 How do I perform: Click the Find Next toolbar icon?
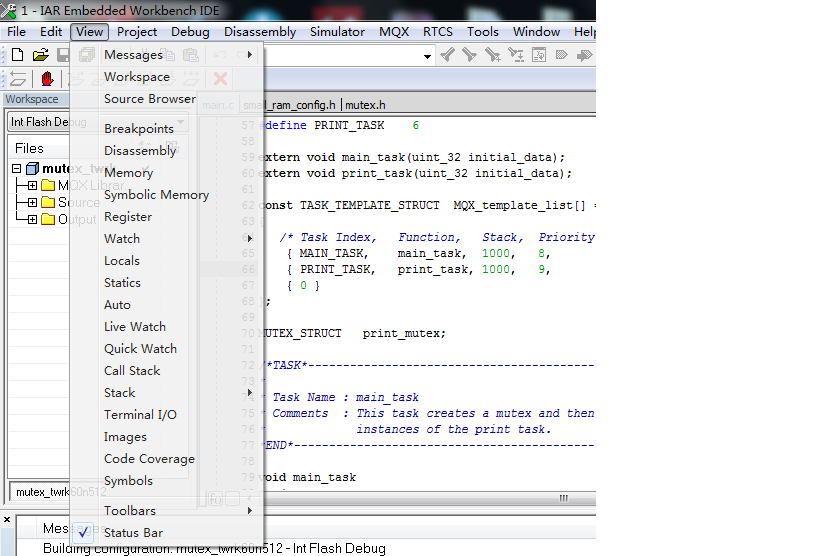point(470,55)
